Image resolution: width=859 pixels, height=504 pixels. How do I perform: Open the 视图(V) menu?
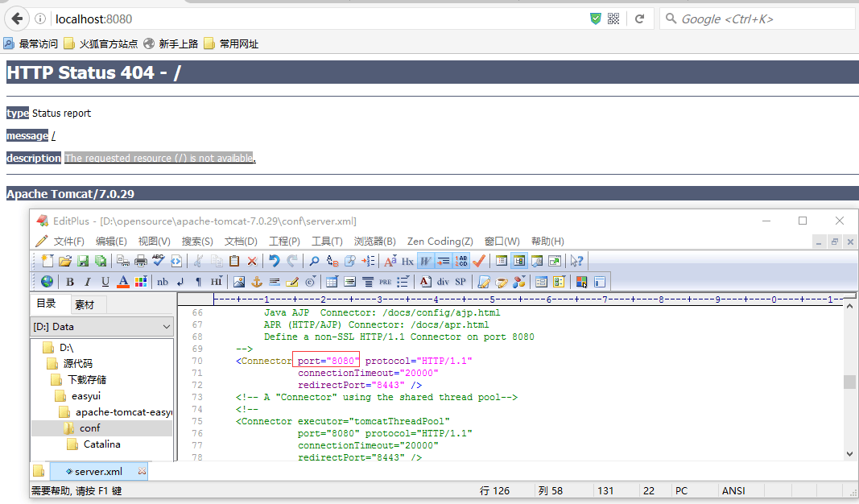[x=154, y=241]
